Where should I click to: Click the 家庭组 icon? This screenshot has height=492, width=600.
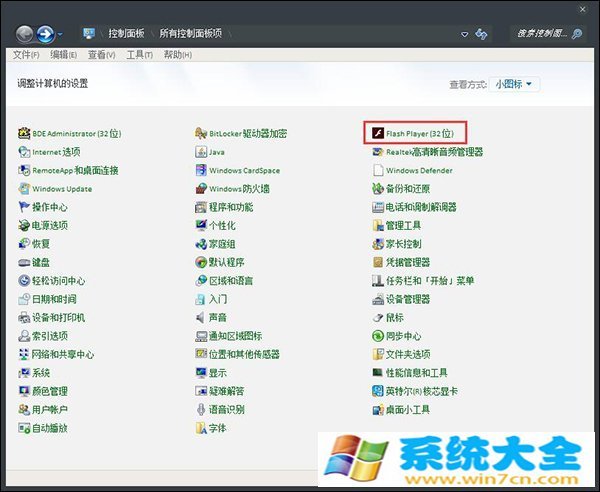point(201,244)
